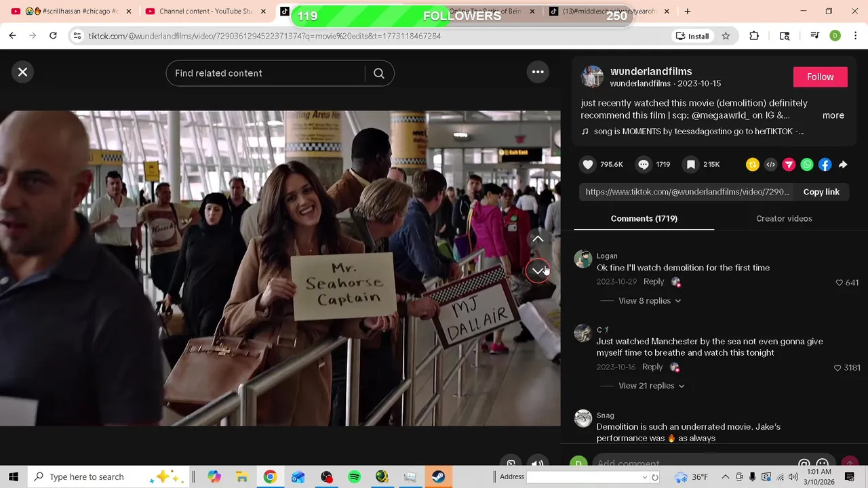Open volume control in system tray

793,477
